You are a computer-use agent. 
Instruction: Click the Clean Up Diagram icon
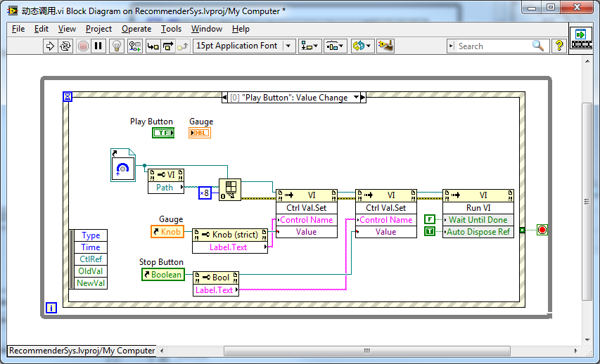[x=384, y=46]
